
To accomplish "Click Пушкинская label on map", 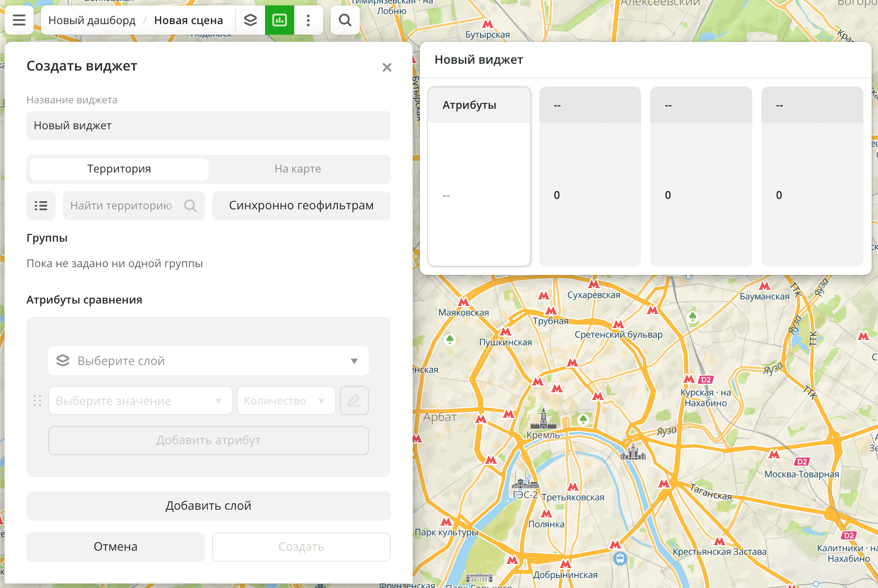I will pyautogui.click(x=505, y=342).
